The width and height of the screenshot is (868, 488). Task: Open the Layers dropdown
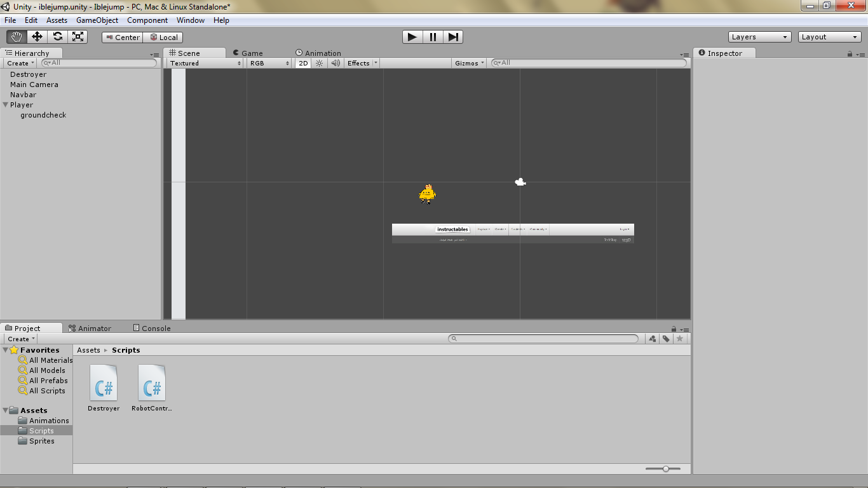click(759, 36)
